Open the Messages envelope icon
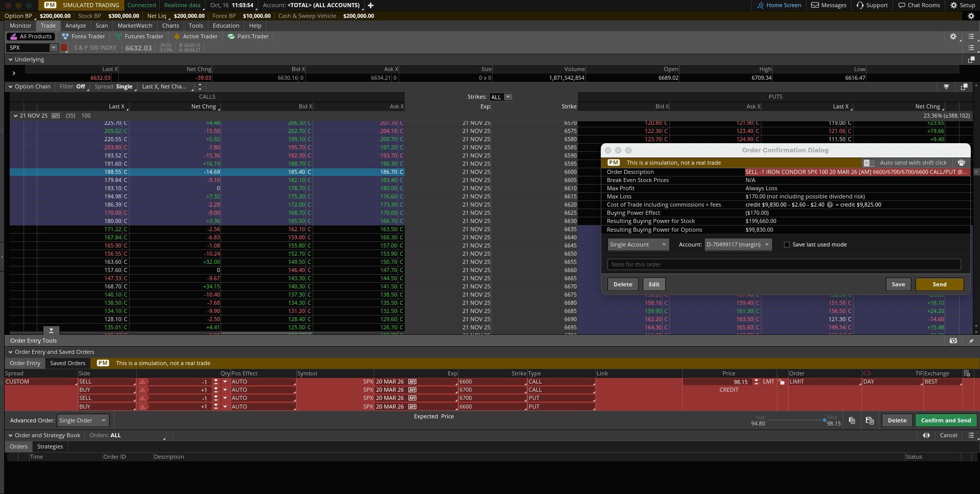 (x=815, y=5)
